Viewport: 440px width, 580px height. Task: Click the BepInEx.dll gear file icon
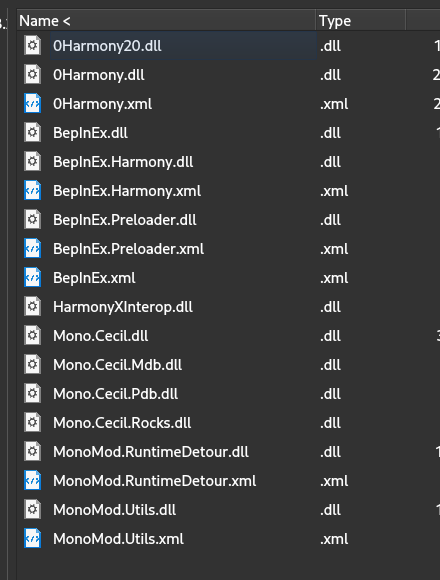pos(33,132)
